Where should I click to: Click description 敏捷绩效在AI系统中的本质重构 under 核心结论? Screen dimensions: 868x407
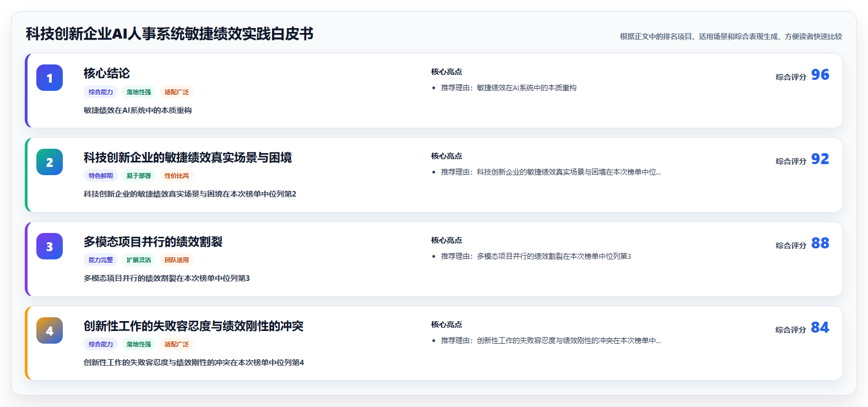(x=138, y=110)
